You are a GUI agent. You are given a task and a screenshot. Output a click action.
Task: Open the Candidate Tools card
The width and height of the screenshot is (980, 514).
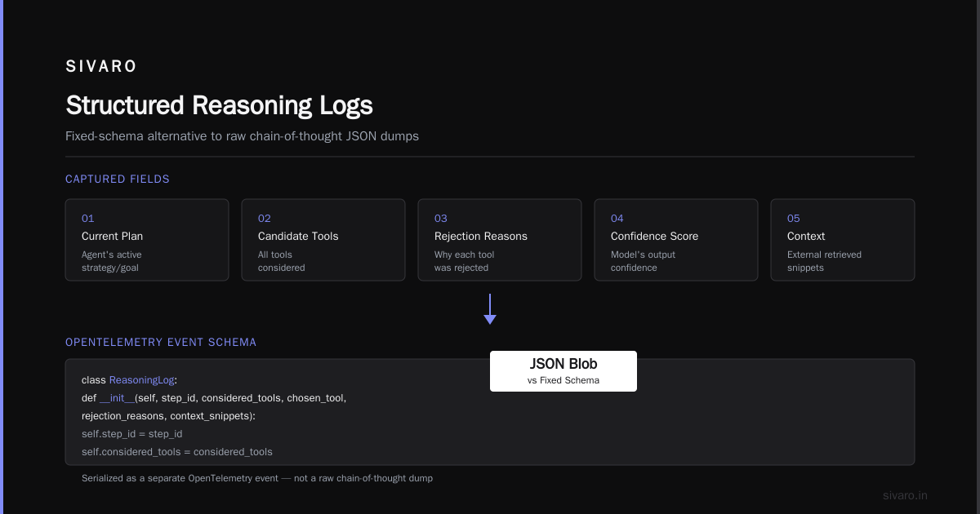(323, 240)
